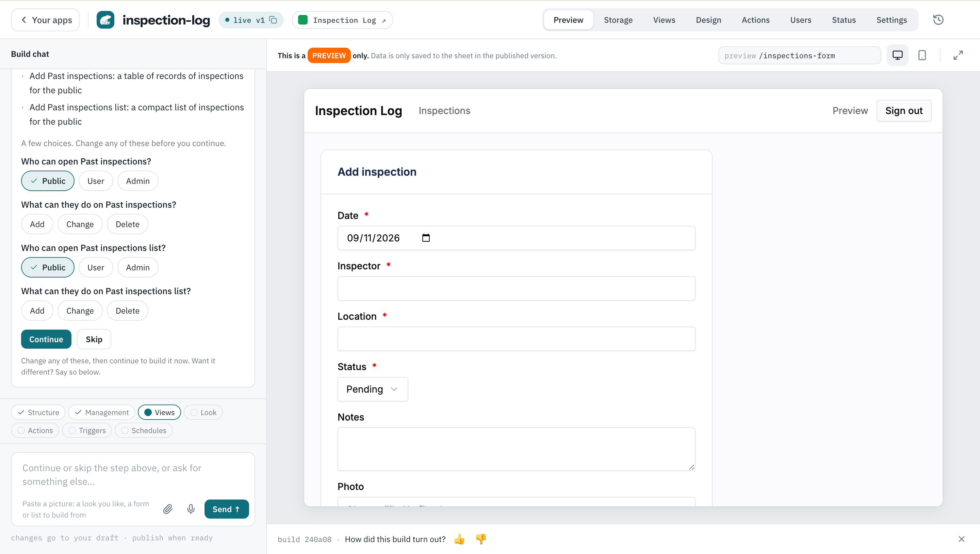Image resolution: width=980 pixels, height=554 pixels.
Task: Open the version history clock icon
Action: pos(938,20)
